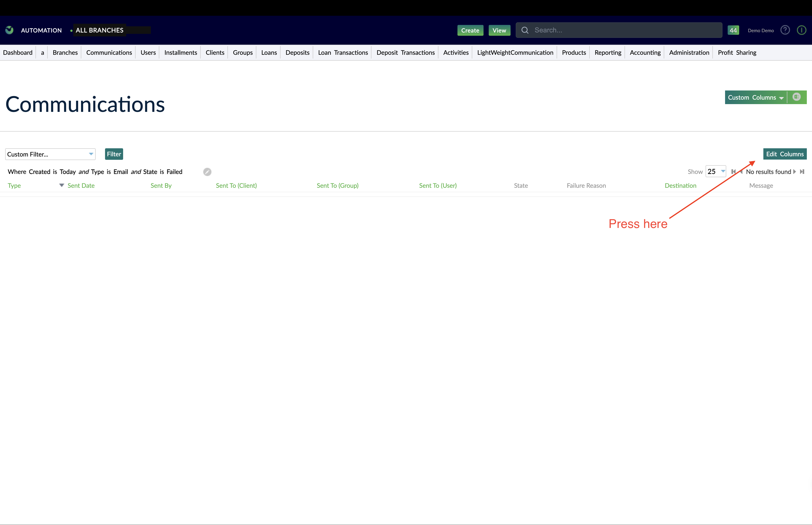Sort the table by Type column
The width and height of the screenshot is (812, 525).
click(x=14, y=185)
